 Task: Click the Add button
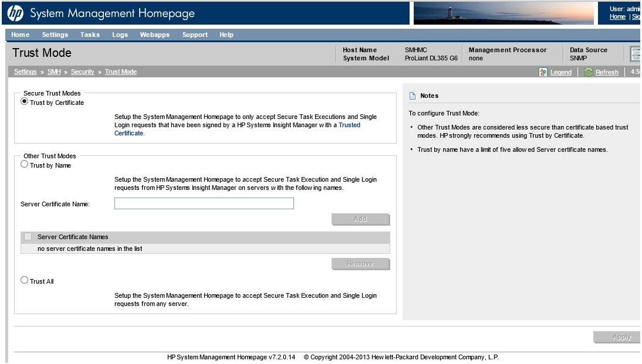tap(360, 219)
